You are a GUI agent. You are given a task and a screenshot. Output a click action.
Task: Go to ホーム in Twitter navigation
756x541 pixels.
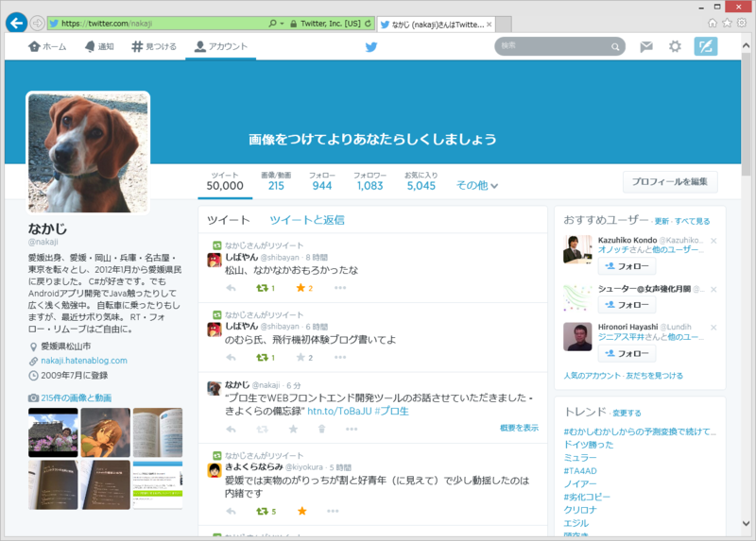[47, 46]
